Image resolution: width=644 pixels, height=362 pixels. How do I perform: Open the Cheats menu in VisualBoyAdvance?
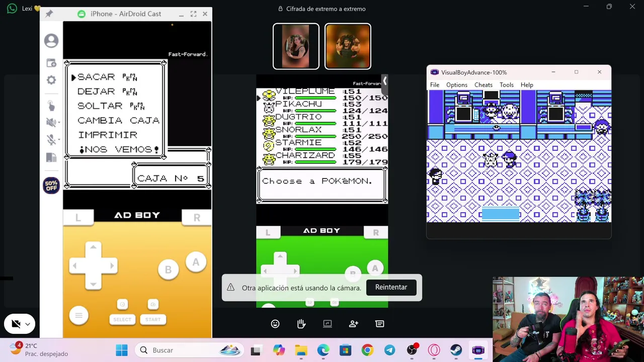pyautogui.click(x=484, y=85)
